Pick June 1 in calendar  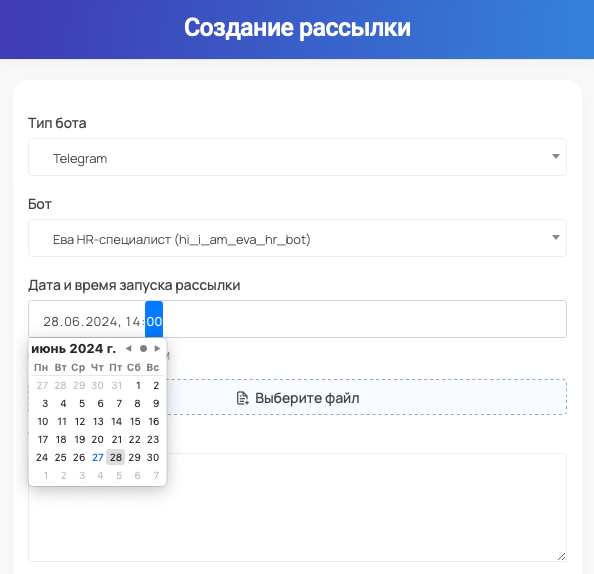[138, 386]
